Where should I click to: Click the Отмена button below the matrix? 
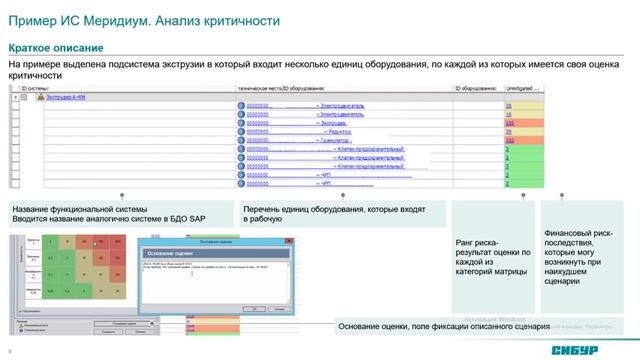(140, 331)
